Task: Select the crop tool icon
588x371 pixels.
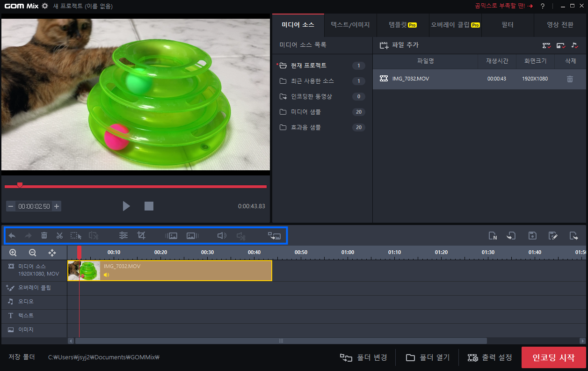Action: pos(141,236)
